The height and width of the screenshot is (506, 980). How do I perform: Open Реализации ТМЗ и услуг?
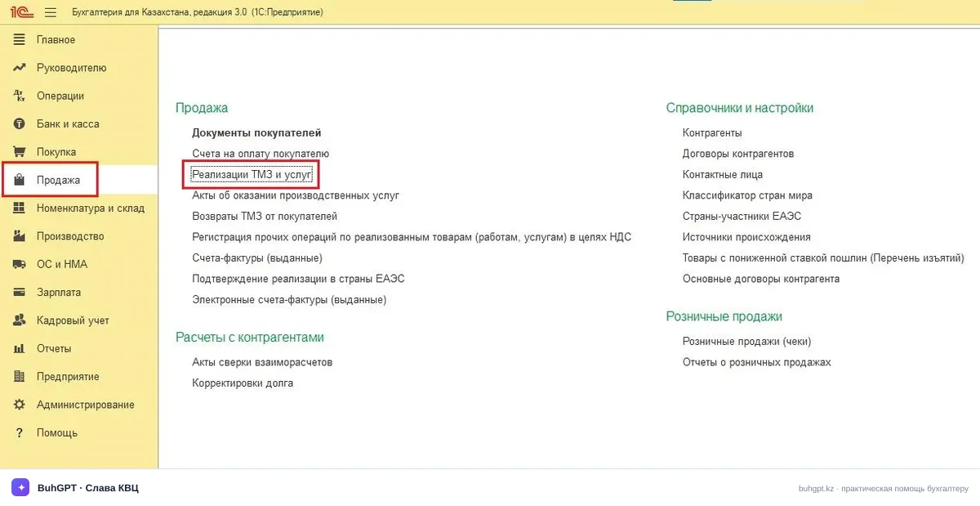coord(252,174)
